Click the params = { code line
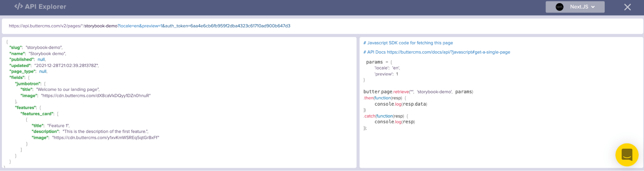Image resolution: width=644 pixels, height=171 pixels. tap(379, 62)
